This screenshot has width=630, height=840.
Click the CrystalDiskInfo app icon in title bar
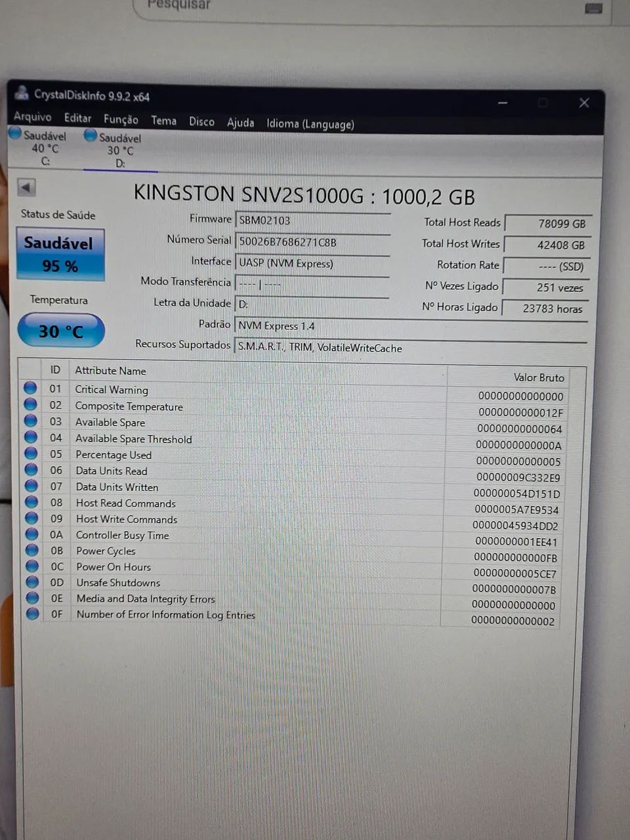tap(22, 93)
